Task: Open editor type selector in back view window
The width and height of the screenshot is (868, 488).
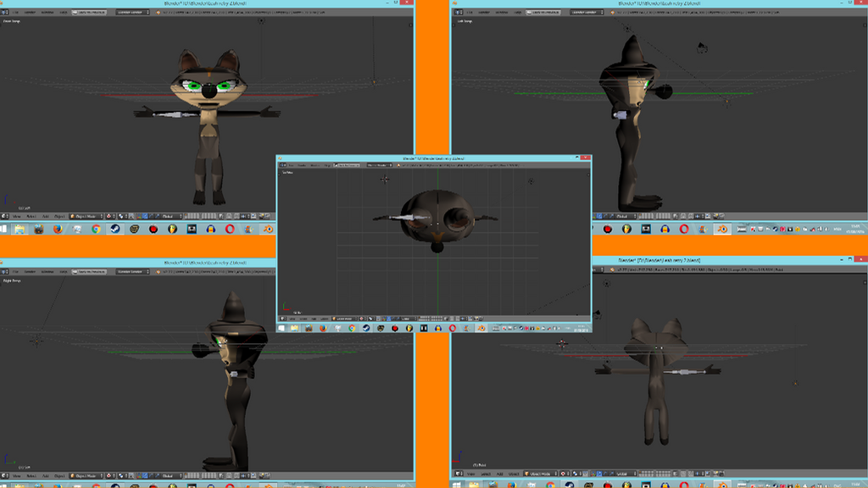Action: 459,474
